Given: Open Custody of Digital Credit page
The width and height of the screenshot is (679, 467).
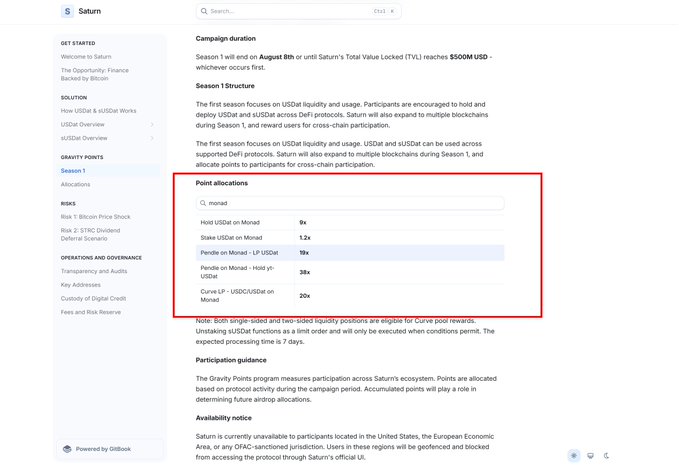Looking at the screenshot, I should click(x=93, y=298).
